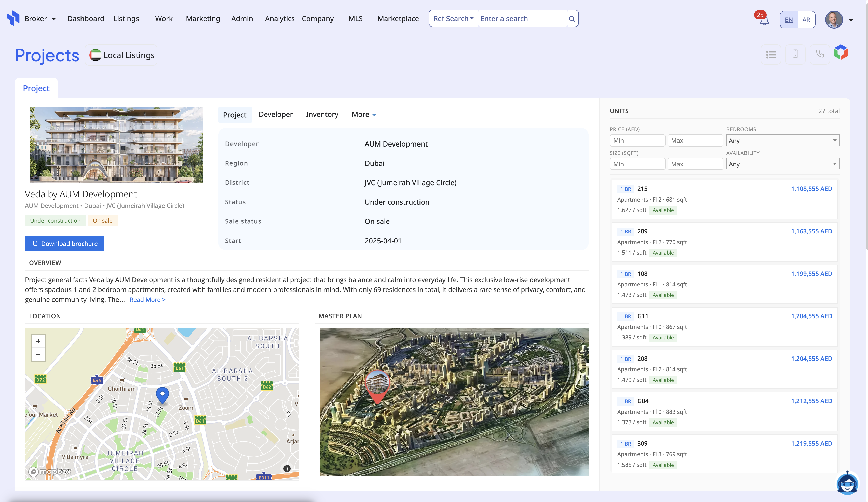Download the project brochure
Viewport: 868px width, 502px height.
click(x=64, y=244)
